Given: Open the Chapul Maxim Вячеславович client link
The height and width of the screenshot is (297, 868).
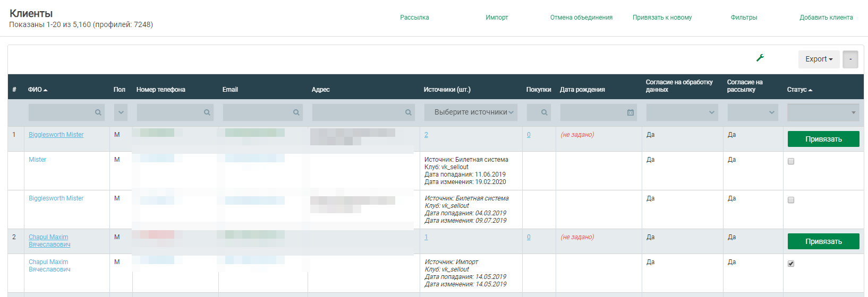Looking at the screenshot, I should pos(49,241).
